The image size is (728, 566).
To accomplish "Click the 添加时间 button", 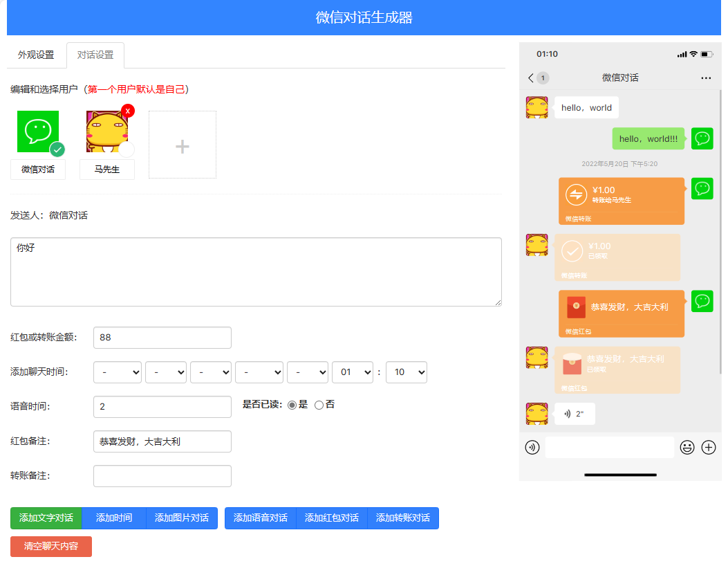I will 114,518.
